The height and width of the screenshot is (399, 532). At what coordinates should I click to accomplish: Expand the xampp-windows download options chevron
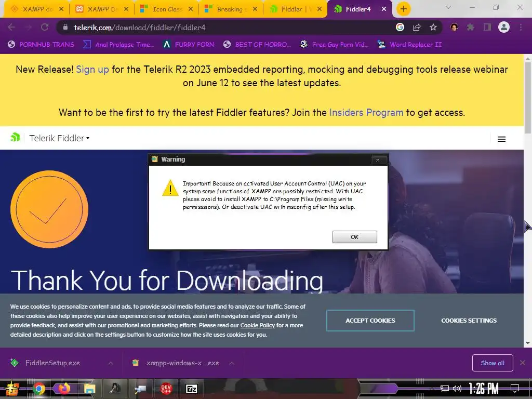click(x=232, y=363)
